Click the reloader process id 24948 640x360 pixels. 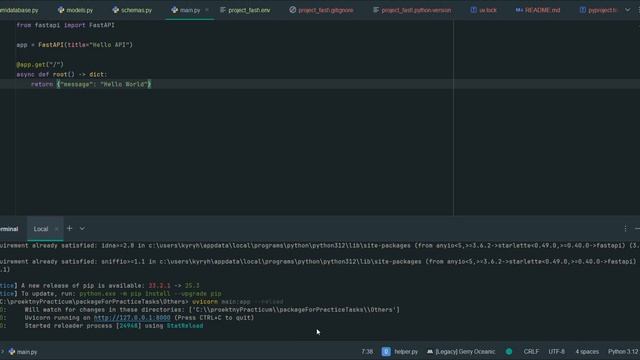coord(128,326)
